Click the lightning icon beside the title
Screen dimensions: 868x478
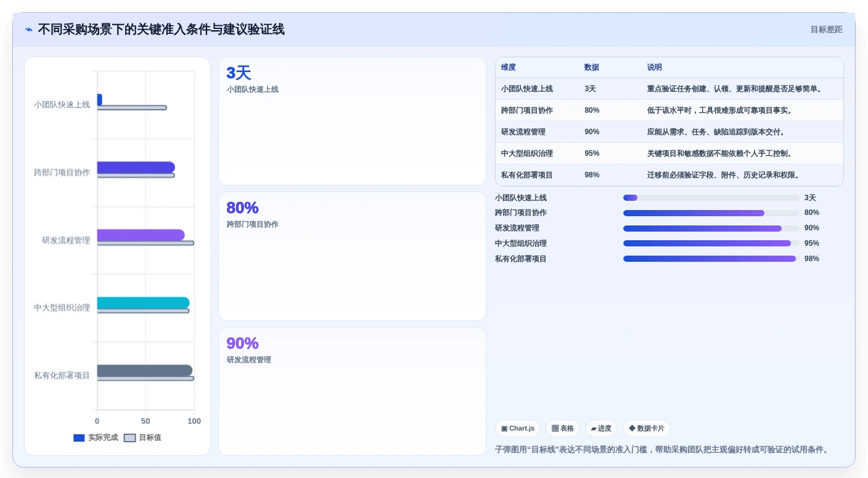[x=29, y=30]
